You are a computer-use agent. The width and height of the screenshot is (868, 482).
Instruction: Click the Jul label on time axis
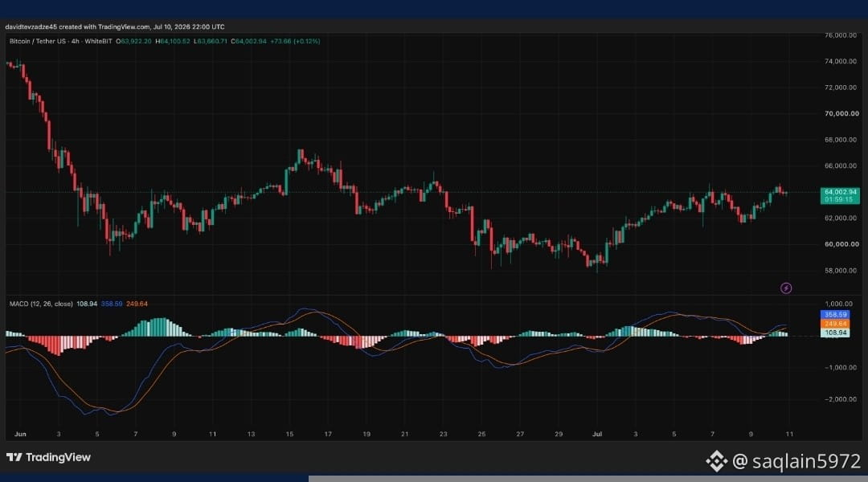click(x=596, y=435)
